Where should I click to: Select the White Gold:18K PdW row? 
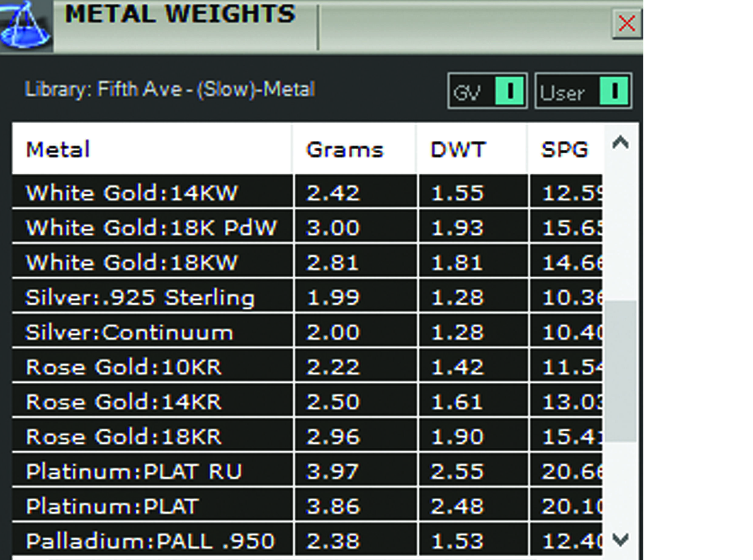[151, 227]
